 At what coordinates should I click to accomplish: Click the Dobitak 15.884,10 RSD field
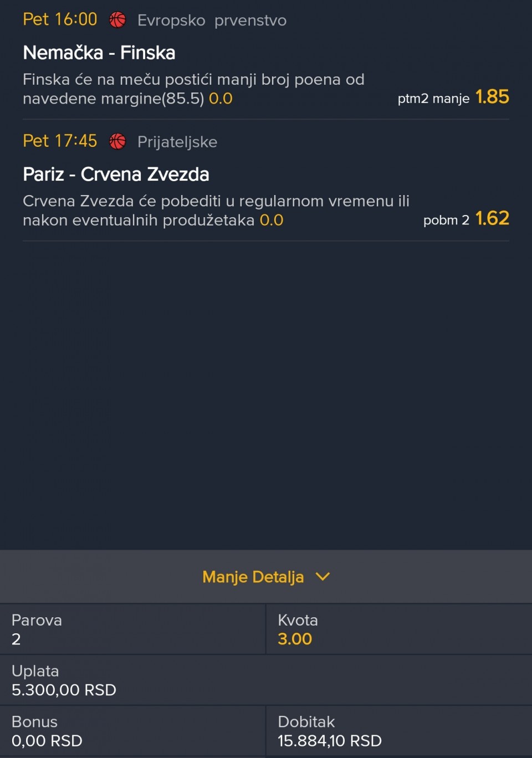[399, 731]
